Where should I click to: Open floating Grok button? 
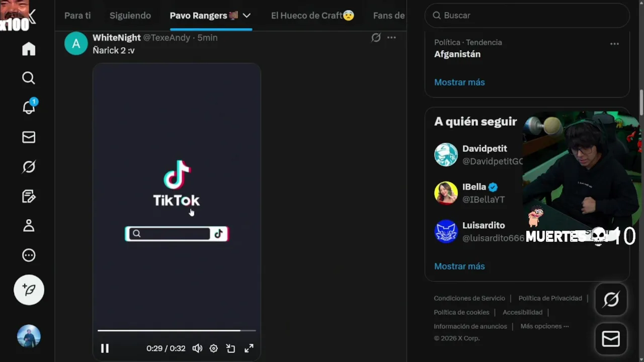coord(611,300)
